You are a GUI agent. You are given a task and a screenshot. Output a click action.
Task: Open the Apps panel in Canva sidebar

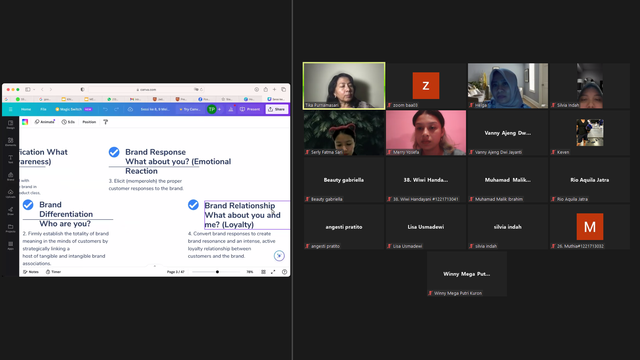click(11, 245)
